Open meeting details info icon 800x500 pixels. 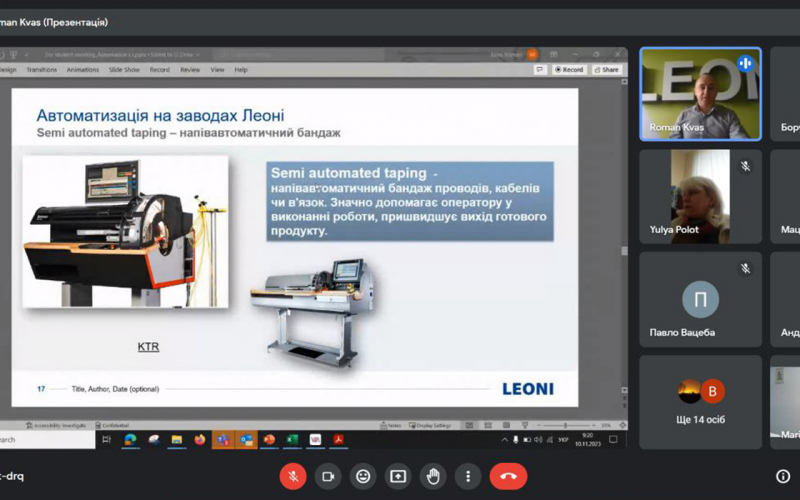coord(783,476)
